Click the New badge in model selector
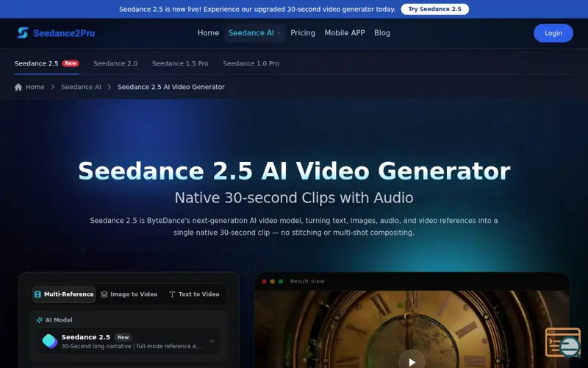 123,337
